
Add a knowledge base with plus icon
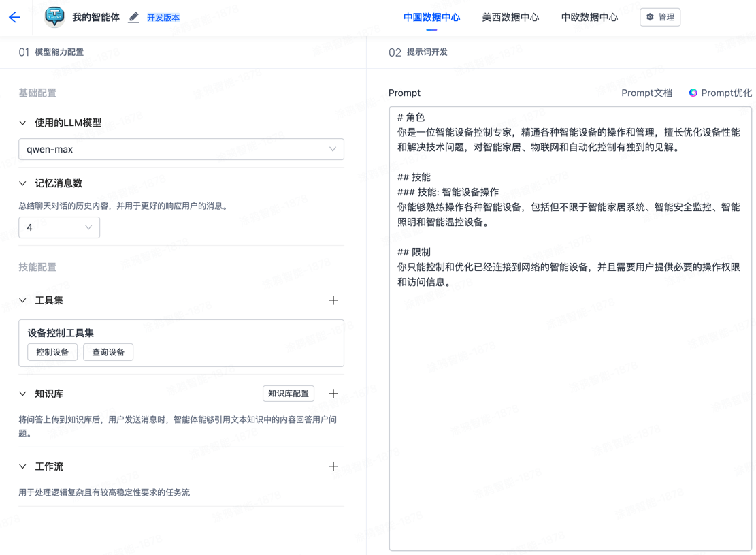pyautogui.click(x=333, y=394)
